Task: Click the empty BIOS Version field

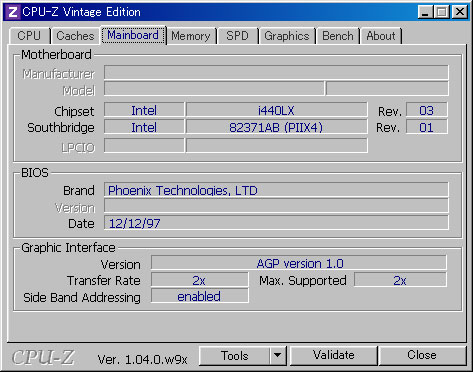Action: (x=276, y=206)
